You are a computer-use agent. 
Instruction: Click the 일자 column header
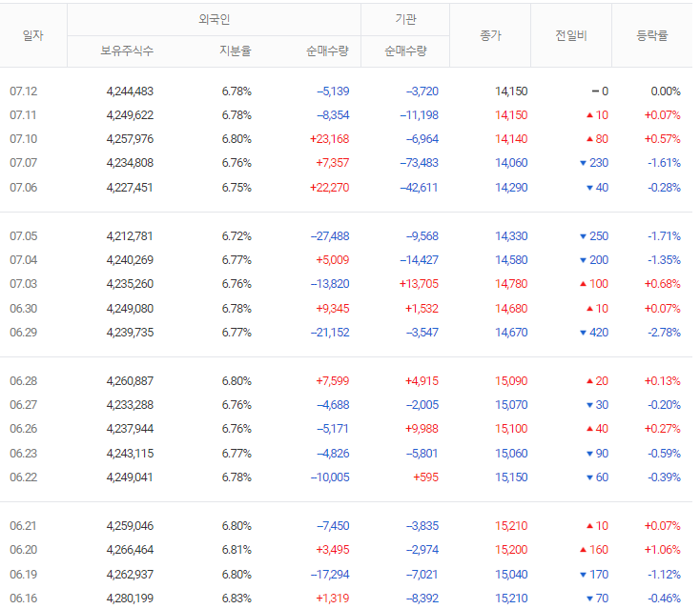pos(33,35)
